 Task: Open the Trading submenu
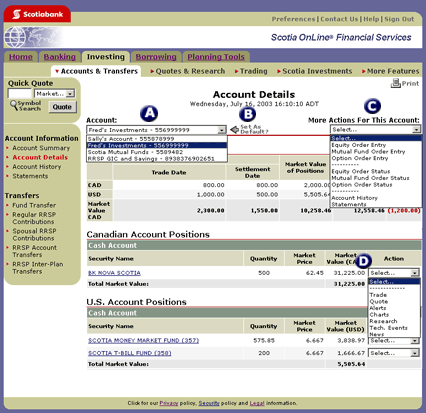pos(251,71)
